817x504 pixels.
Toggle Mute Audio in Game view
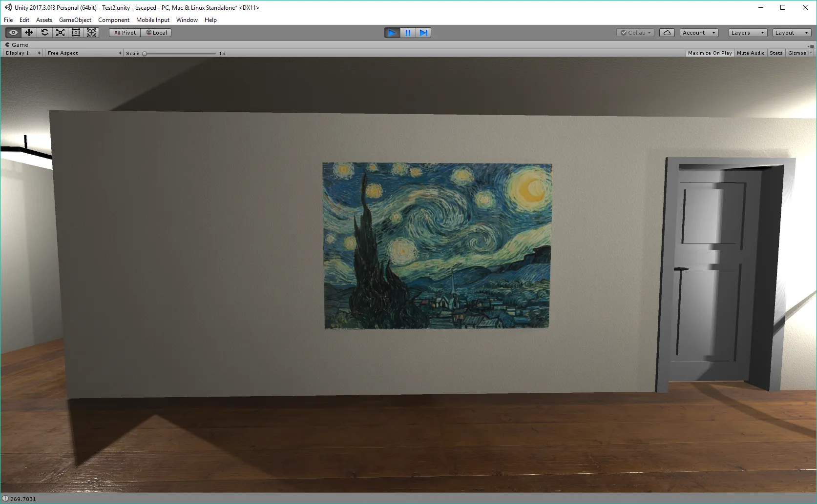tap(750, 53)
